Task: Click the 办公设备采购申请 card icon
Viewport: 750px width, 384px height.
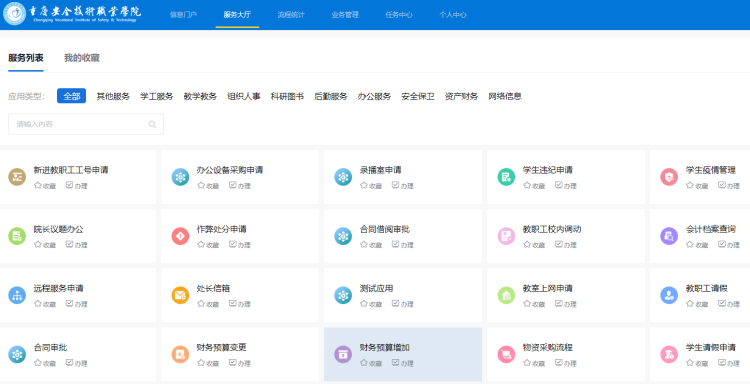Action: 180,177
